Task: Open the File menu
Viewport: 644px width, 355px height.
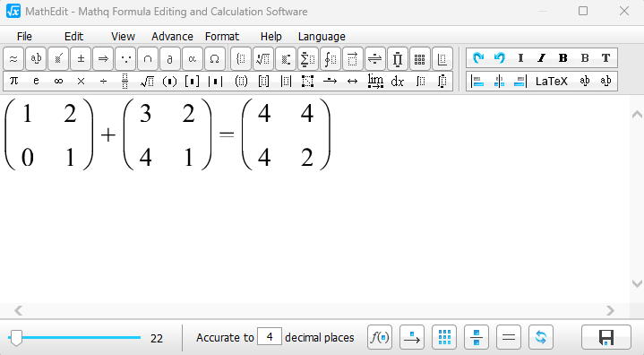Action: coord(24,36)
